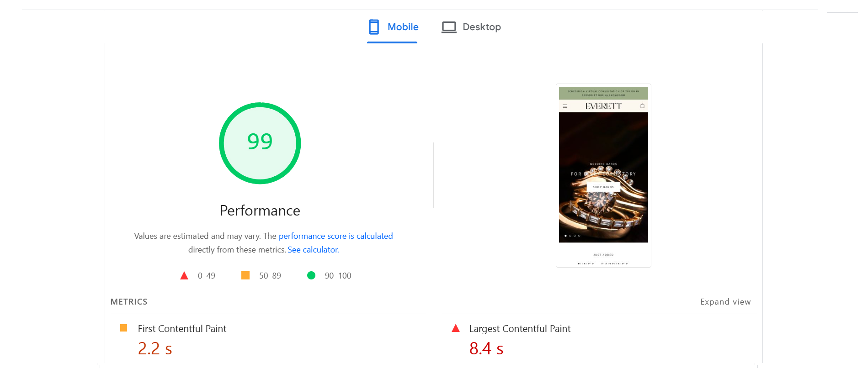The width and height of the screenshot is (868, 379).
Task: Click the orange square 50–89 legend icon
Action: pyautogui.click(x=245, y=275)
